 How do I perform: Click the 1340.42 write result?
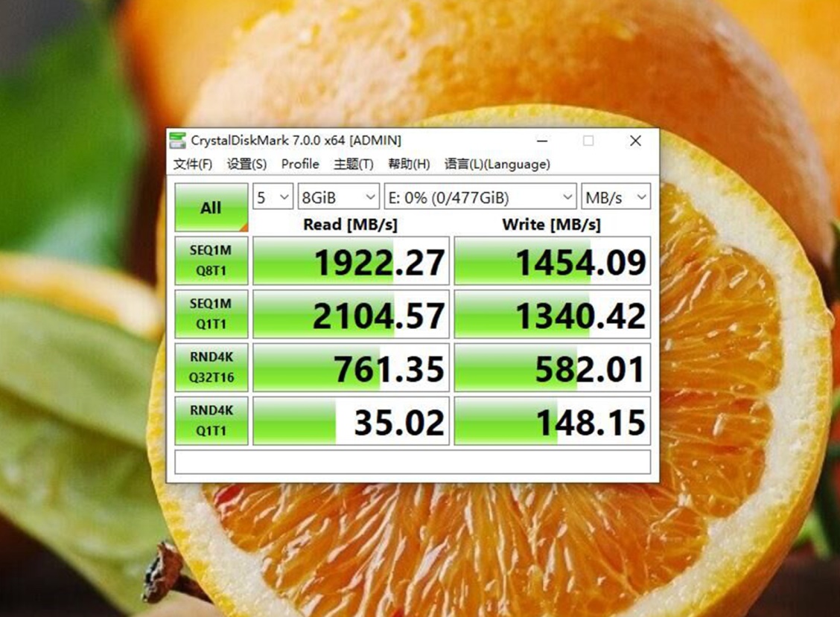(553, 314)
